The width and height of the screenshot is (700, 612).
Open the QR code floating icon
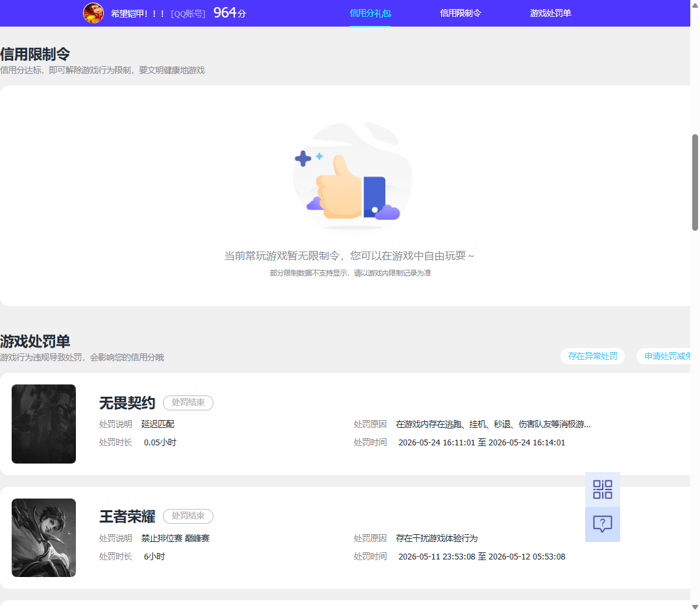pyautogui.click(x=602, y=489)
